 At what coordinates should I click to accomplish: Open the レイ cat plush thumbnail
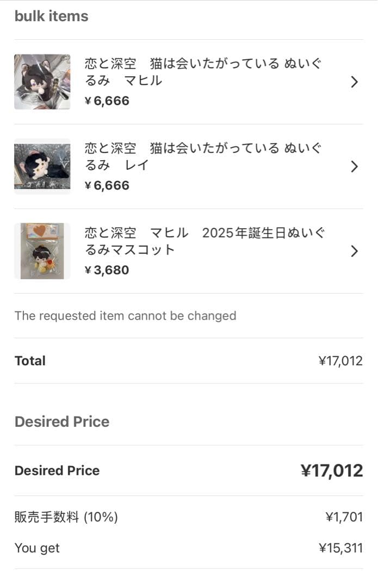coord(42,166)
